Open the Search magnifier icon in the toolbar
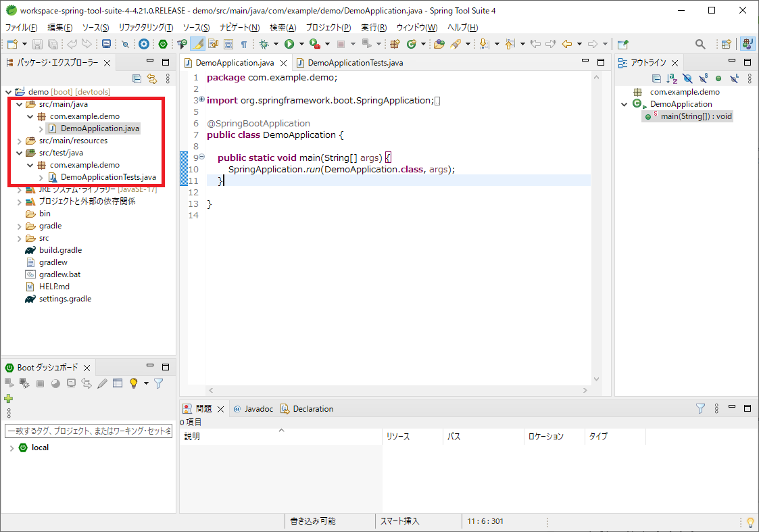 [x=700, y=43]
